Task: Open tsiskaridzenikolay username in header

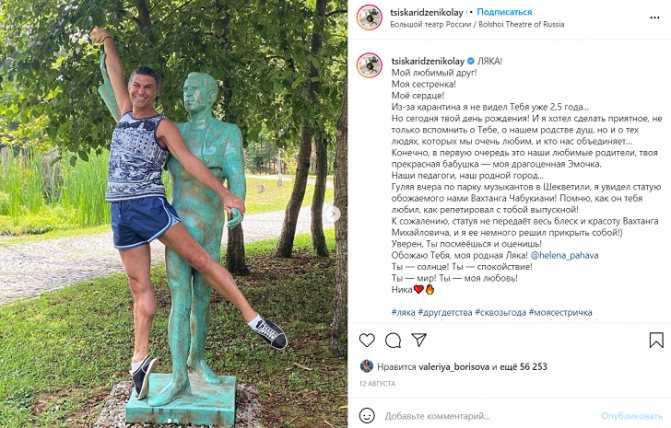Action: click(427, 13)
